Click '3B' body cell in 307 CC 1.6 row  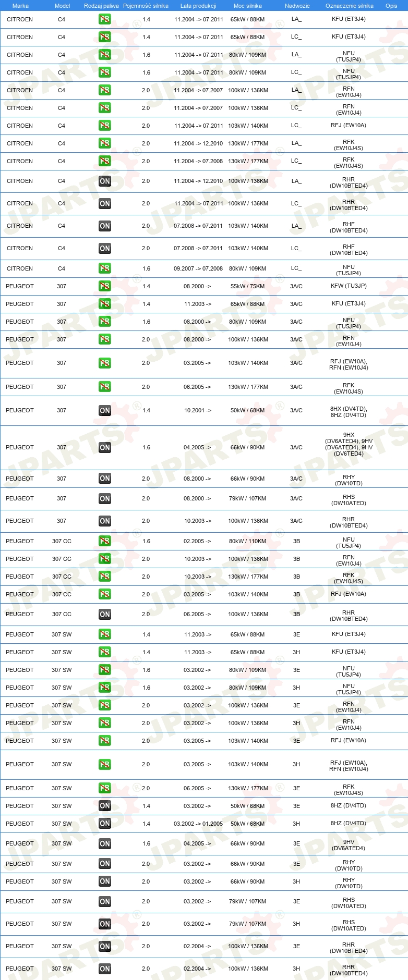(296, 541)
